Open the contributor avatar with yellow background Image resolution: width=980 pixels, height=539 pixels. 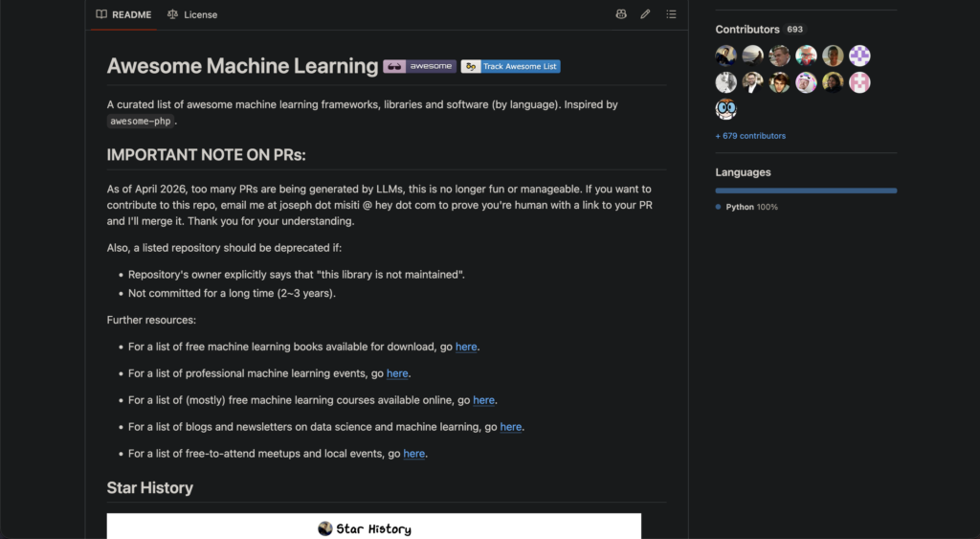click(x=834, y=82)
